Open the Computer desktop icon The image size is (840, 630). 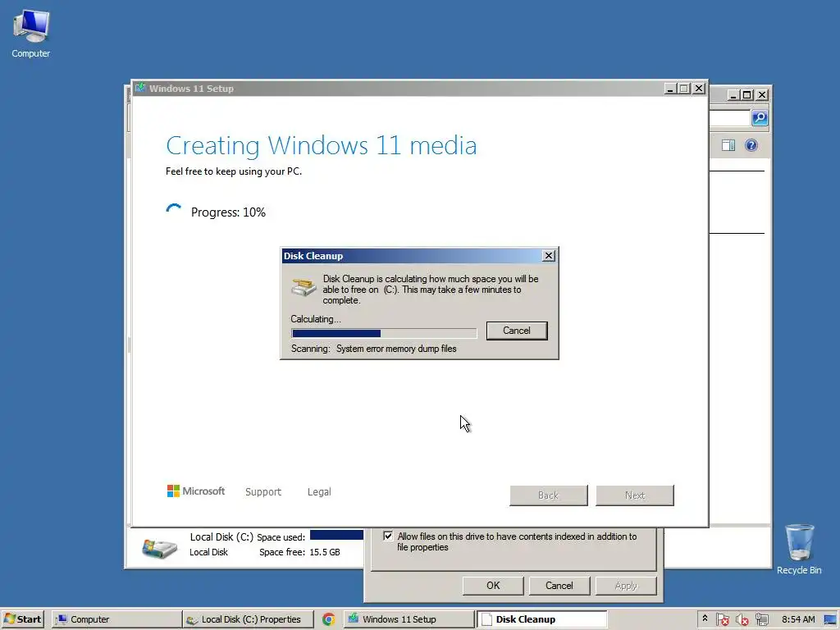pyautogui.click(x=30, y=34)
